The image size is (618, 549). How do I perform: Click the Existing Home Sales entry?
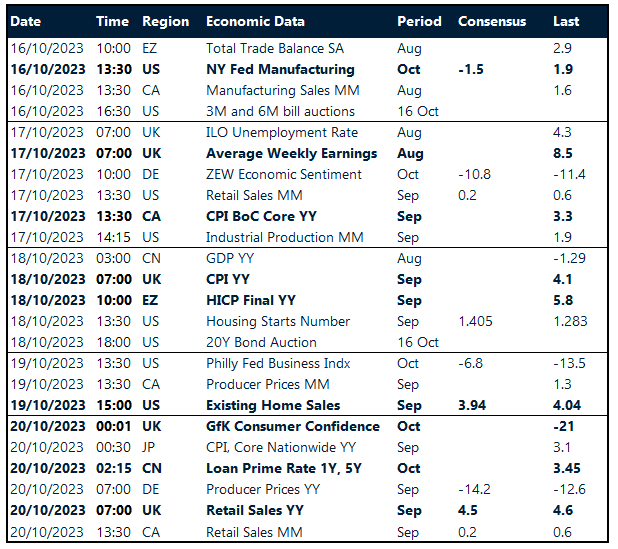click(273, 405)
